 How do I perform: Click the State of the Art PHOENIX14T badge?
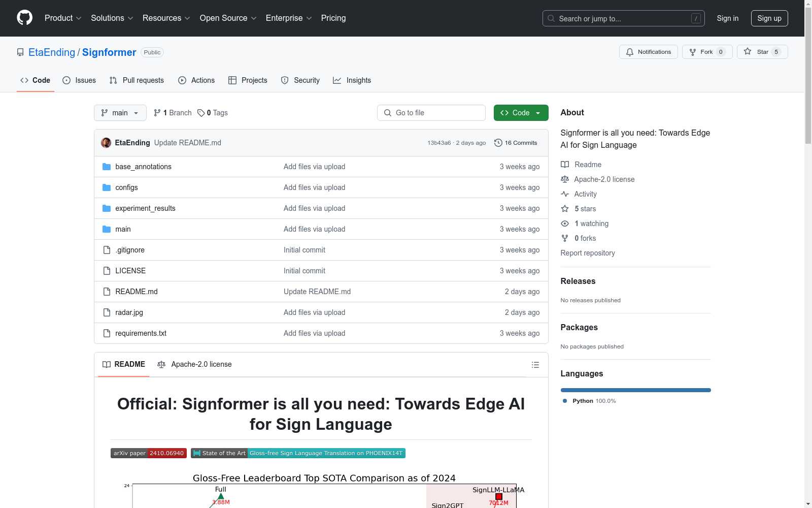coord(298,453)
